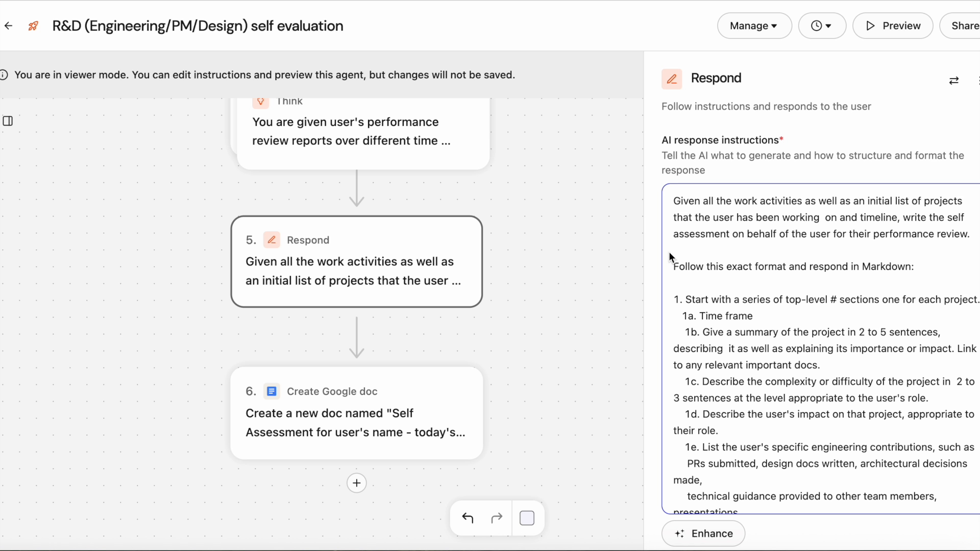
Task: Click the redo arrow icon
Action: pos(497,518)
